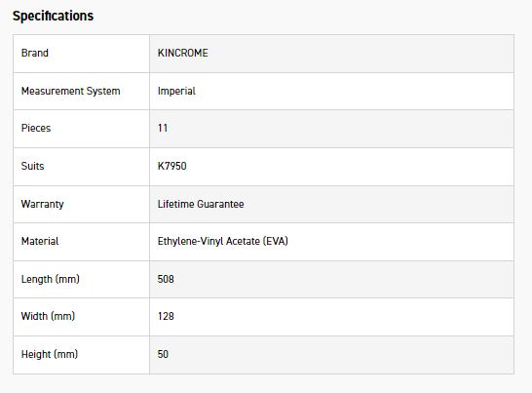Viewport: 532px width, 393px height.
Task: Click Ethylene-Vinyl Acetate (EVA) value
Action: [223, 241]
